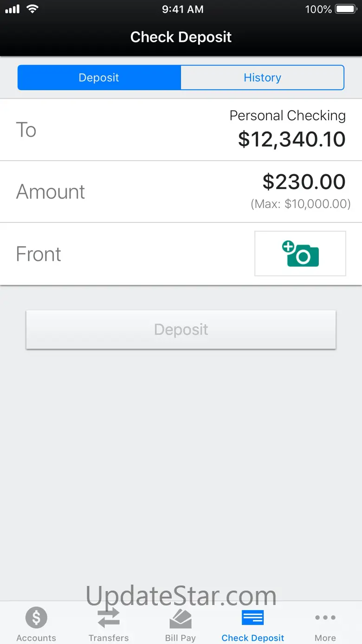
Task: Switch to the History segment
Action: coord(262,78)
